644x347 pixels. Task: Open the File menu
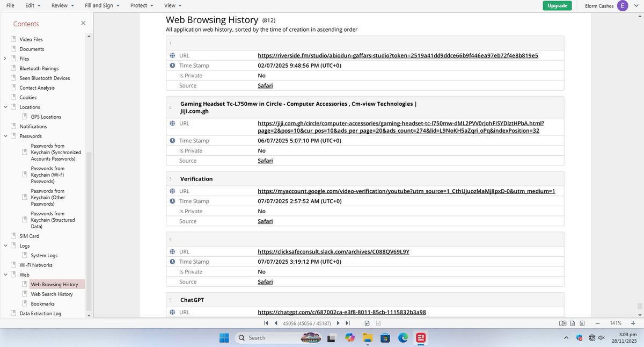tap(10, 5)
